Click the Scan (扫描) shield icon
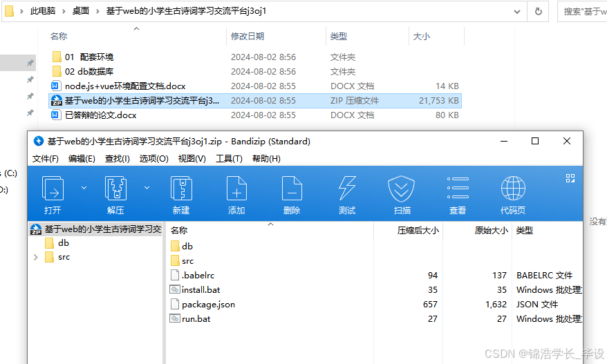This screenshot has height=364, width=607. click(x=402, y=189)
